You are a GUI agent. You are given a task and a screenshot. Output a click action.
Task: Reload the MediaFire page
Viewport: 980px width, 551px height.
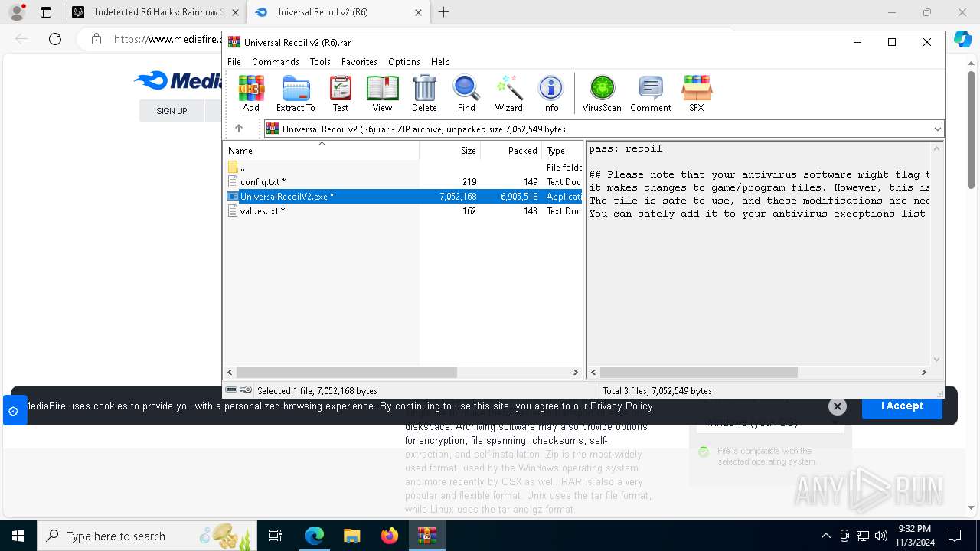[x=55, y=39]
